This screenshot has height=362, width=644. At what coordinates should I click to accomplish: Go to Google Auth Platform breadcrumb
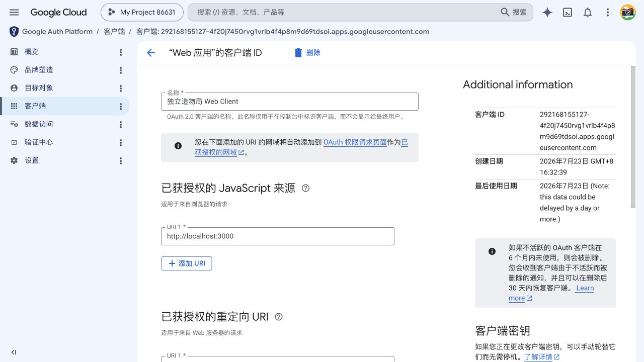57,32
